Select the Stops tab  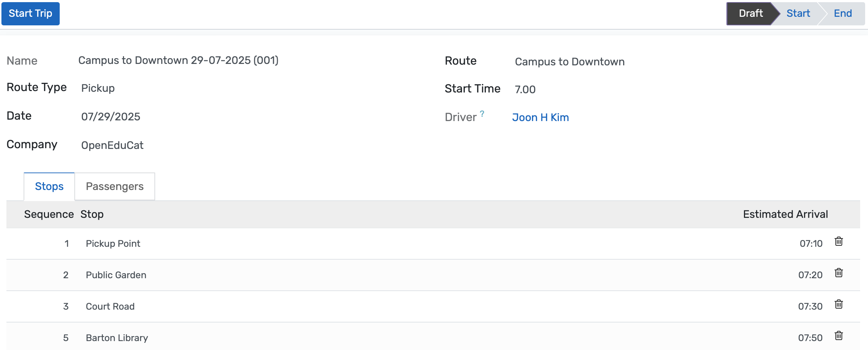49,186
